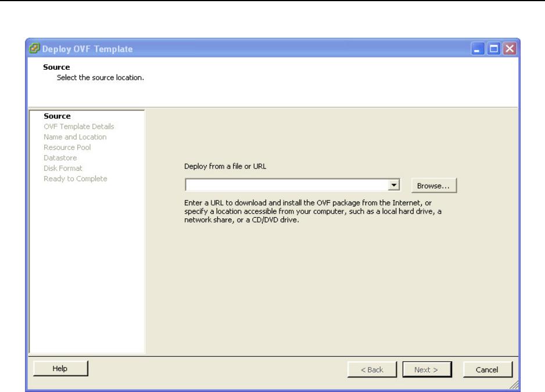
Task: Select Name and Location step
Action: point(75,137)
